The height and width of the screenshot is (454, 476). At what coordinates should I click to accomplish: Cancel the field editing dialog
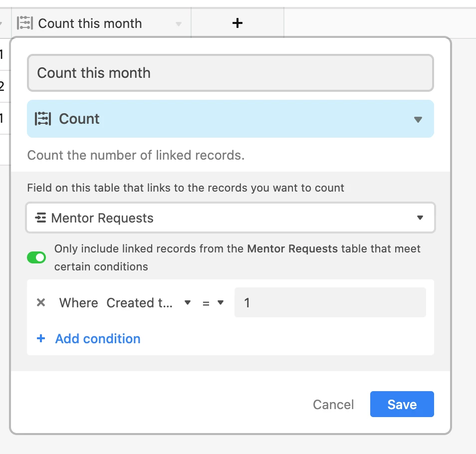point(333,405)
